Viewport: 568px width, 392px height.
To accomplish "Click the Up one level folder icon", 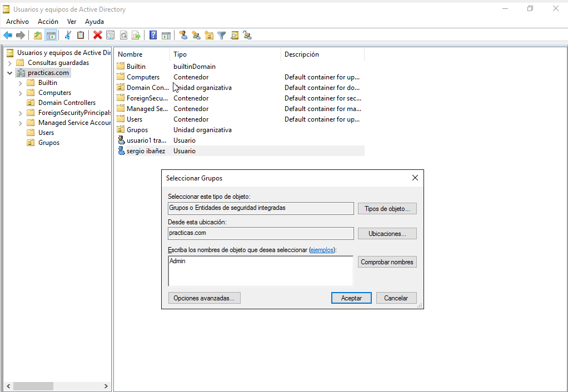I will click(x=38, y=36).
